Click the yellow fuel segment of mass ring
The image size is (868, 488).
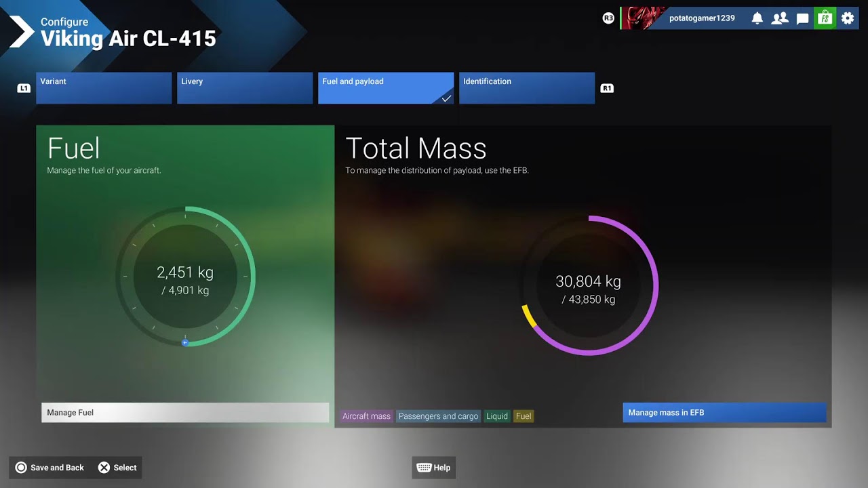[x=528, y=316]
